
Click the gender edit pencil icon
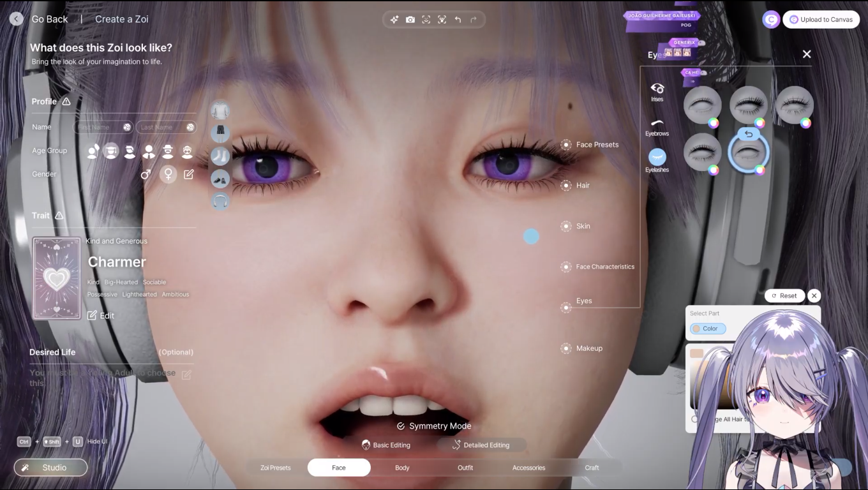click(x=189, y=174)
